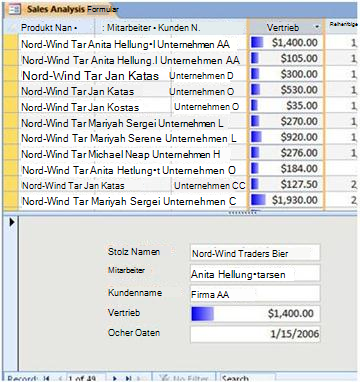Select the row selector for the $127.50 row
Screen dimensions: 360x382
pyautogui.click(x=11, y=184)
